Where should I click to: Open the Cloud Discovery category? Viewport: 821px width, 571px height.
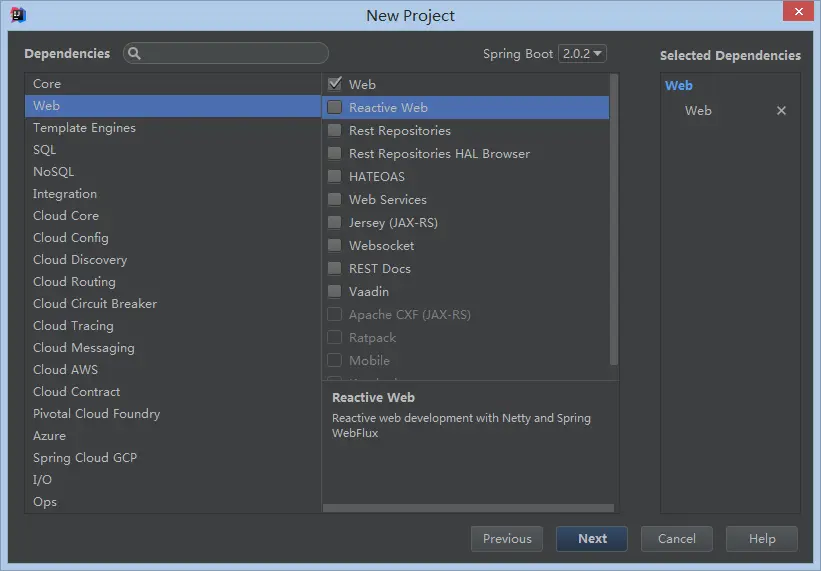[x=173, y=260]
